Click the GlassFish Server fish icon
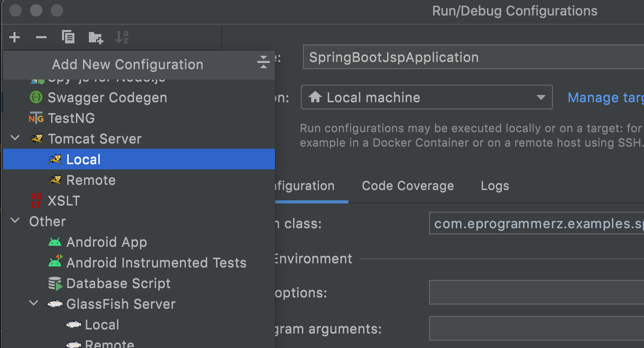This screenshot has width=644, height=348. tap(55, 304)
